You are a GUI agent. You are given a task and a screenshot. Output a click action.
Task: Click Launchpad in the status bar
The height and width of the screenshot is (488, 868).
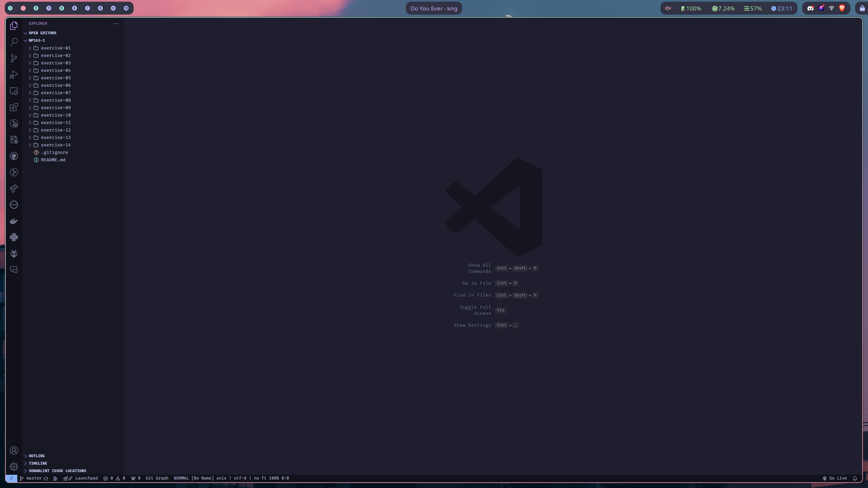(81, 478)
